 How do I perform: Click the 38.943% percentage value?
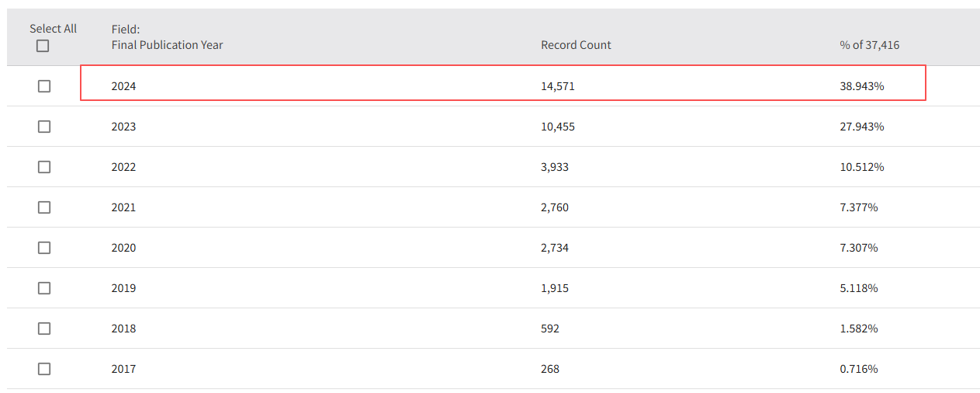coord(861,86)
